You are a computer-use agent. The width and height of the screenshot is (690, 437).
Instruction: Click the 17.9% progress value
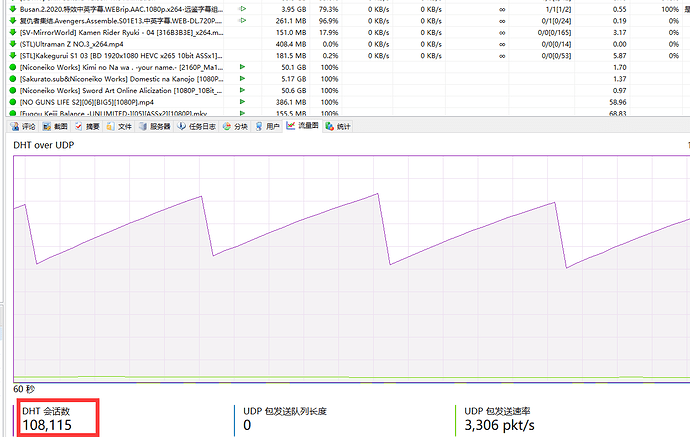[x=328, y=33]
